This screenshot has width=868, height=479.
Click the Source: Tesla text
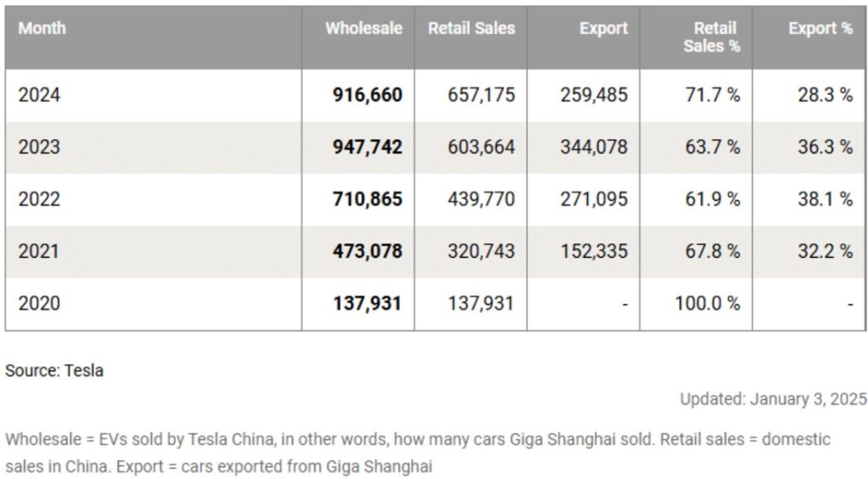pyautogui.click(x=54, y=370)
